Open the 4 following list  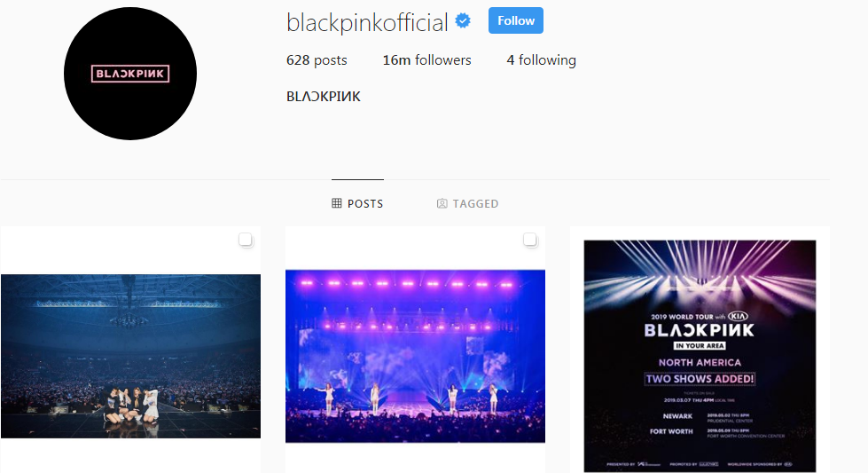[542, 59]
